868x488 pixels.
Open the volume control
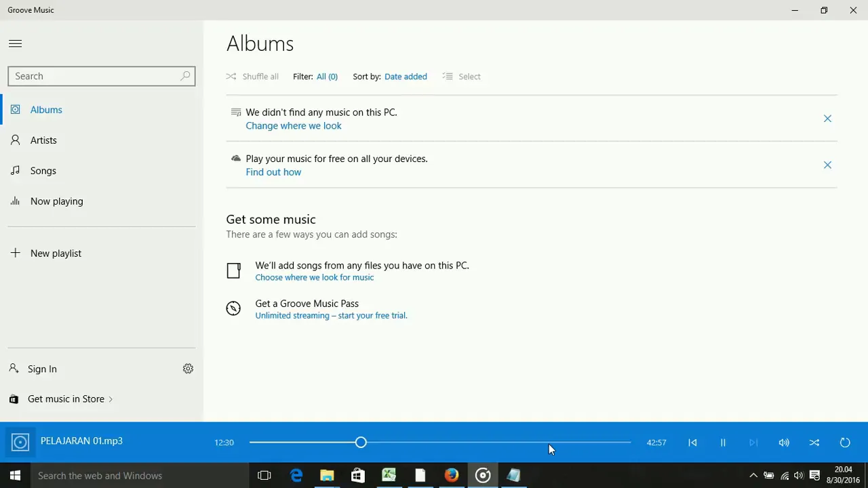pos(784,443)
